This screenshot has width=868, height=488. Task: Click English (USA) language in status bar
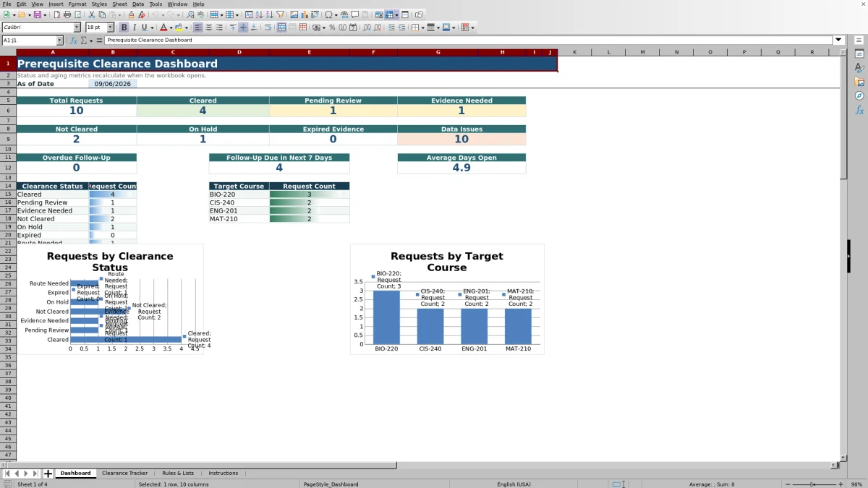[x=514, y=484]
